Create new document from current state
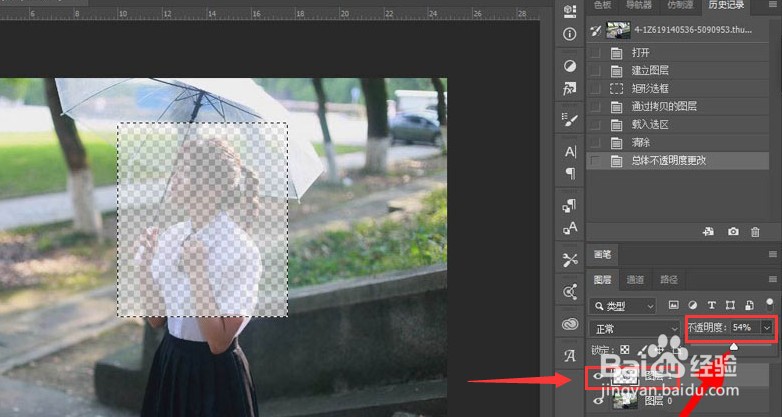782x417 pixels. click(x=708, y=231)
